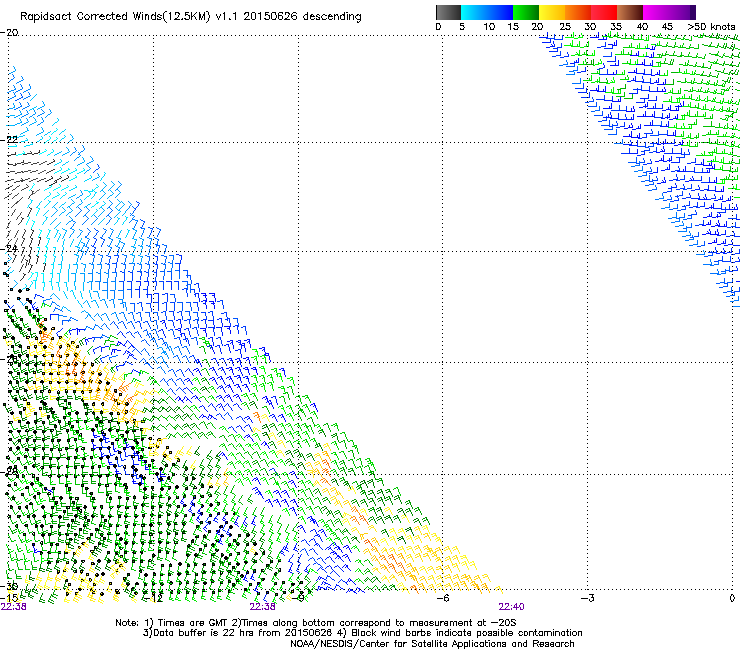
Task: Pick the brown 35-40 knots legend swatch
Action: (x=630, y=12)
